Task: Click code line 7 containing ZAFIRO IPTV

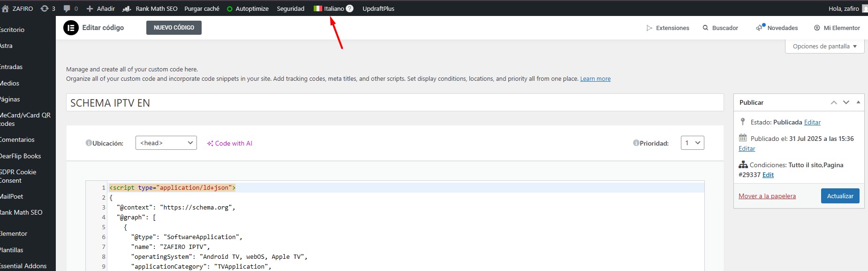Action: pos(171,247)
